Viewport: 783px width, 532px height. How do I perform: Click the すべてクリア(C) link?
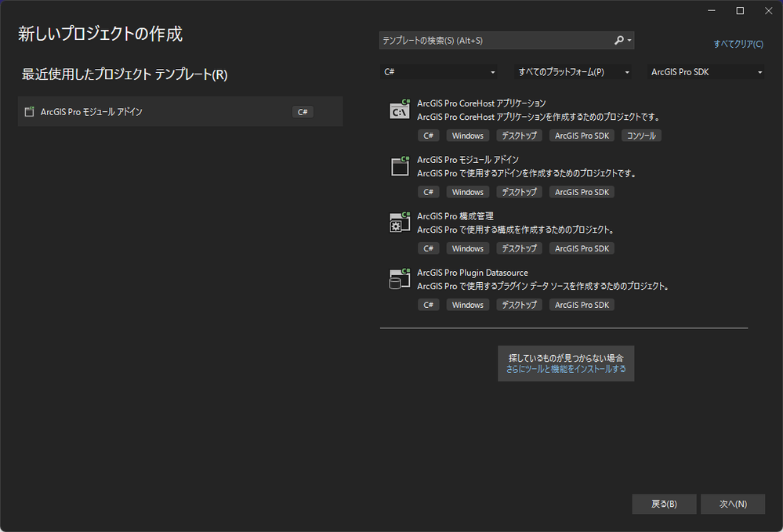738,44
